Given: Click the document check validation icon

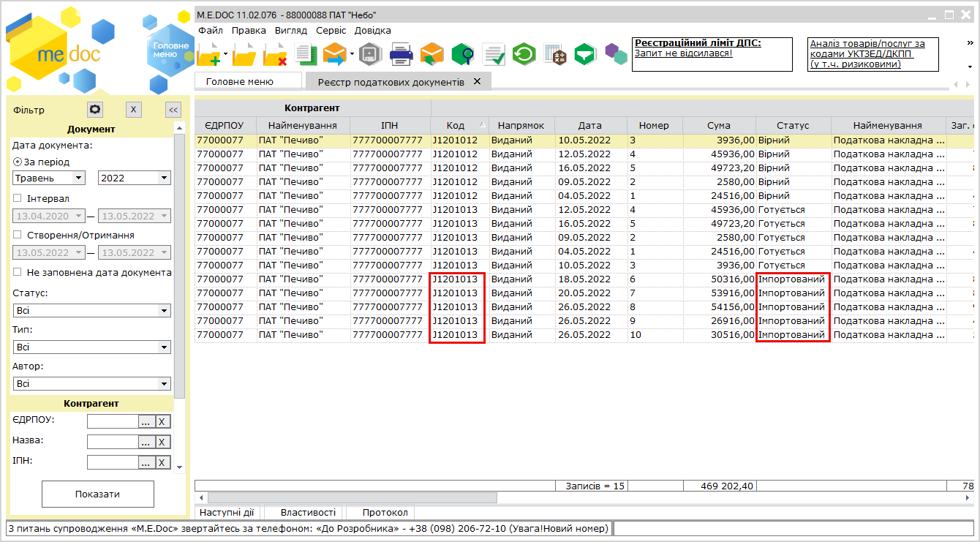Looking at the screenshot, I should [x=494, y=54].
